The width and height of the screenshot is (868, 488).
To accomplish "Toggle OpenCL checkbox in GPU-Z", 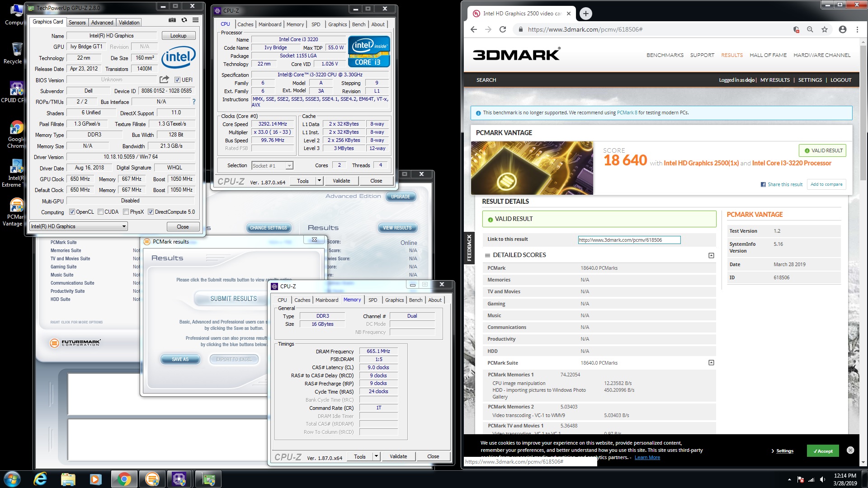I will (71, 212).
